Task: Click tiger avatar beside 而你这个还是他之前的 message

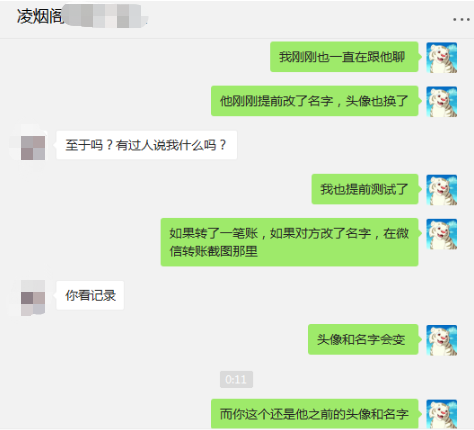Action: click(442, 414)
